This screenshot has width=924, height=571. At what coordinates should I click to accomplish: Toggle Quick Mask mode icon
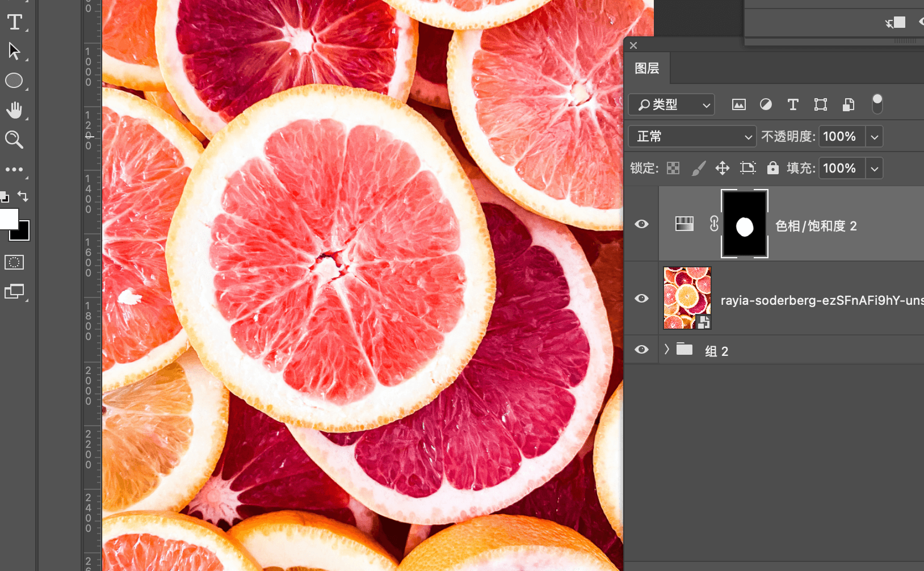pyautogui.click(x=14, y=262)
